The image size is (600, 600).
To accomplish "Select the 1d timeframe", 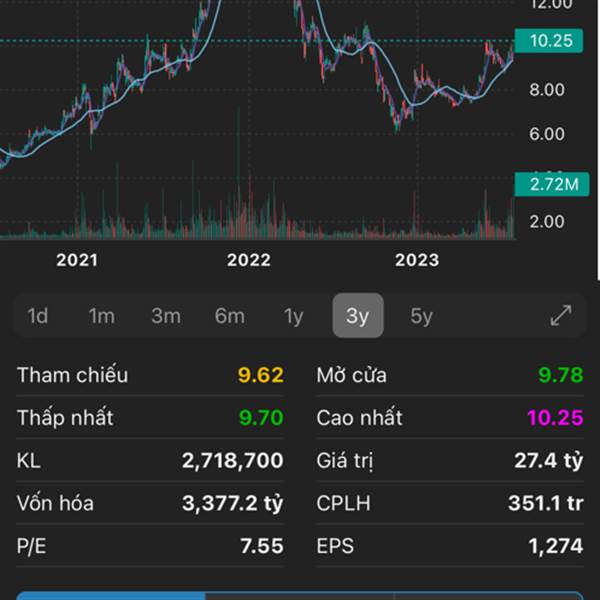I will [x=38, y=316].
